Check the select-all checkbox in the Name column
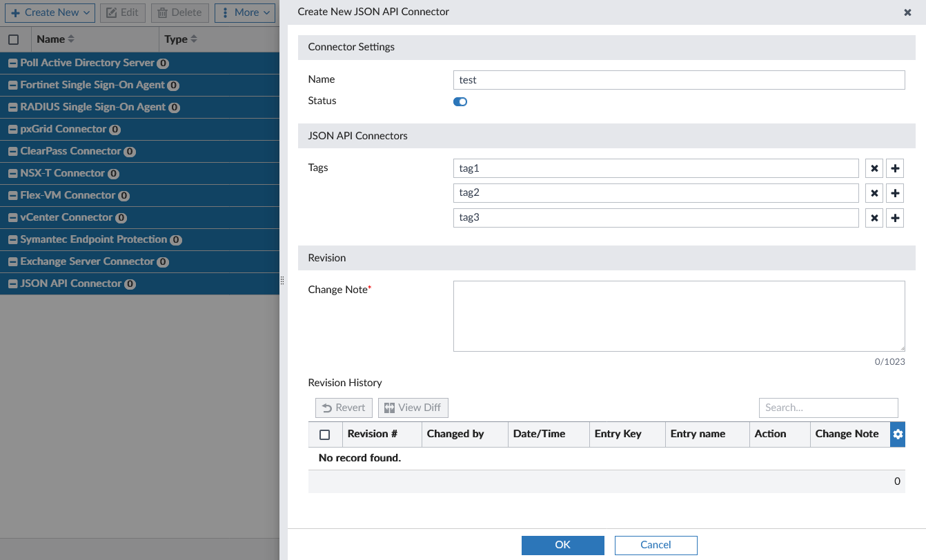926x560 pixels. coord(14,39)
